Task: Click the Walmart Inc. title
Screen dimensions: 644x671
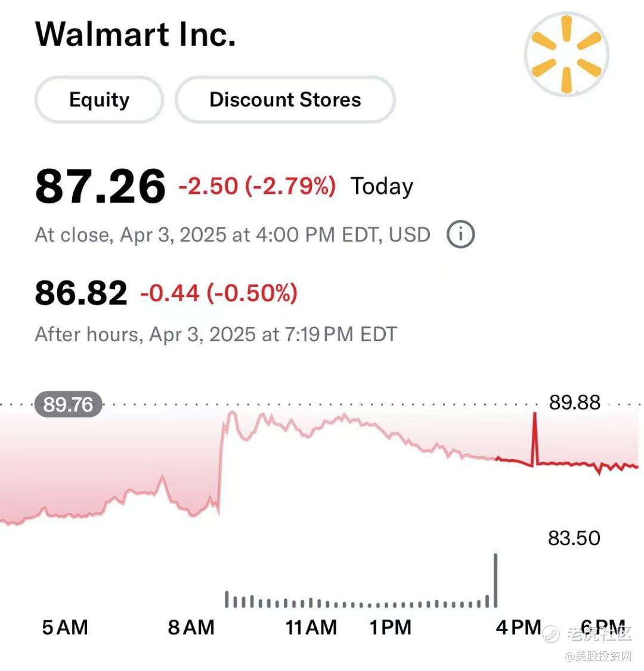Action: [x=135, y=34]
